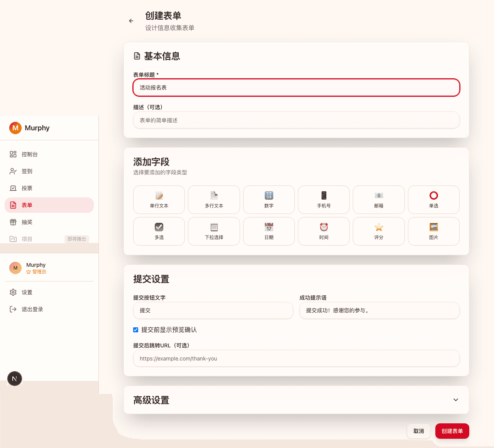Select the 邮箱 email field type

pyautogui.click(x=378, y=200)
